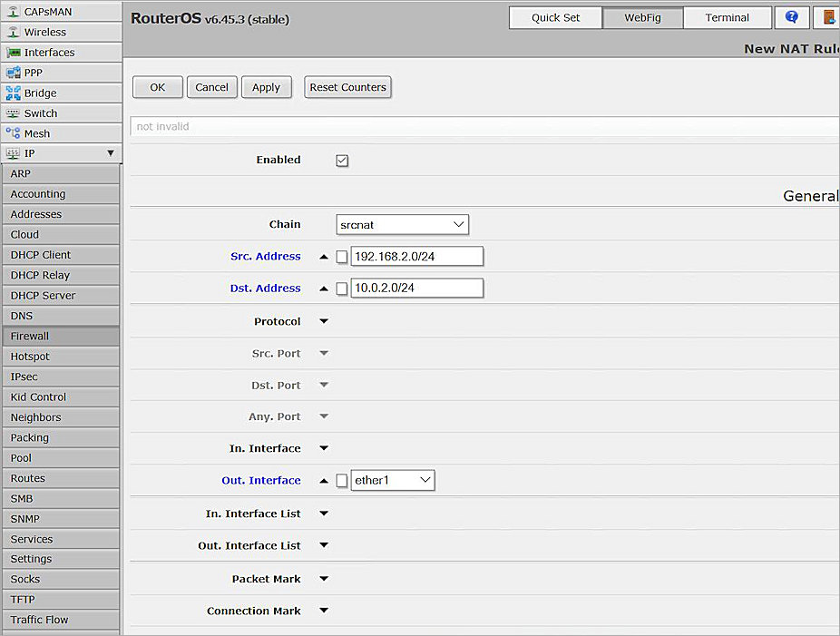Open Quick Set mode
The width and height of the screenshot is (840, 636).
(555, 17)
